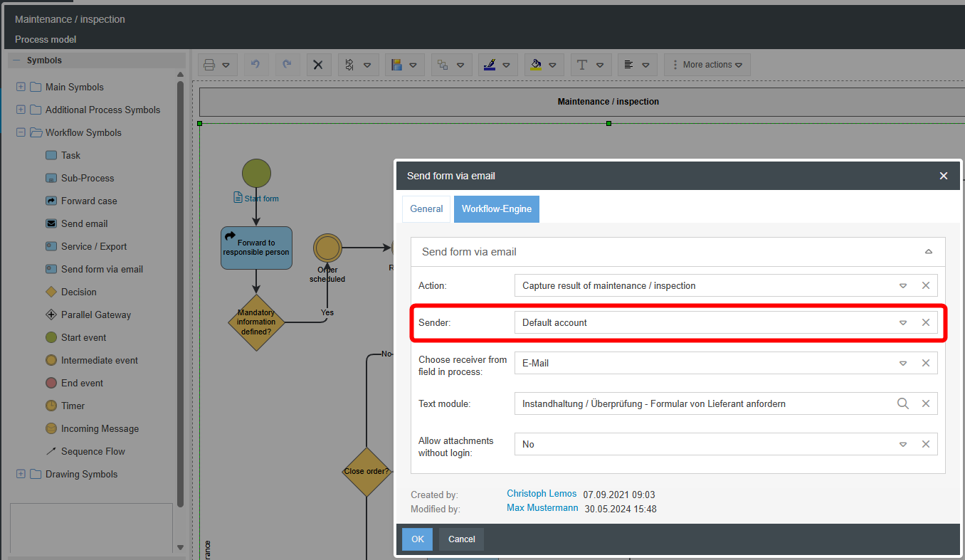The height and width of the screenshot is (560, 965).
Task: Open the Allow attachments dropdown arrow
Action: [x=903, y=444]
